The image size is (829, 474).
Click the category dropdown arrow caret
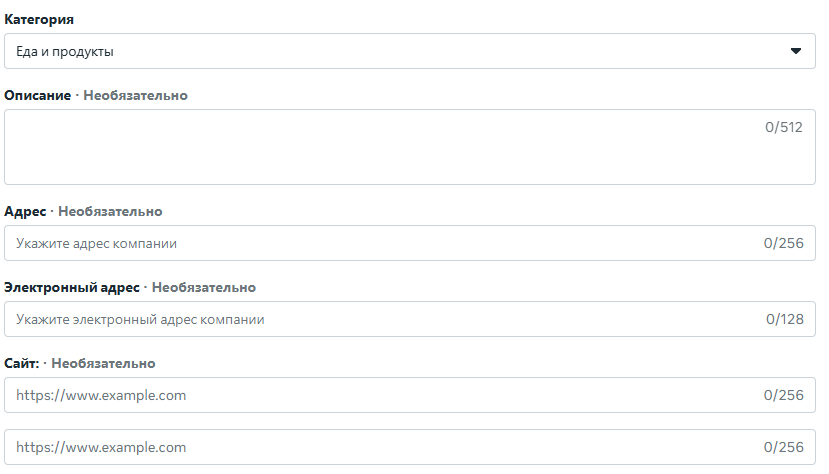click(x=796, y=51)
